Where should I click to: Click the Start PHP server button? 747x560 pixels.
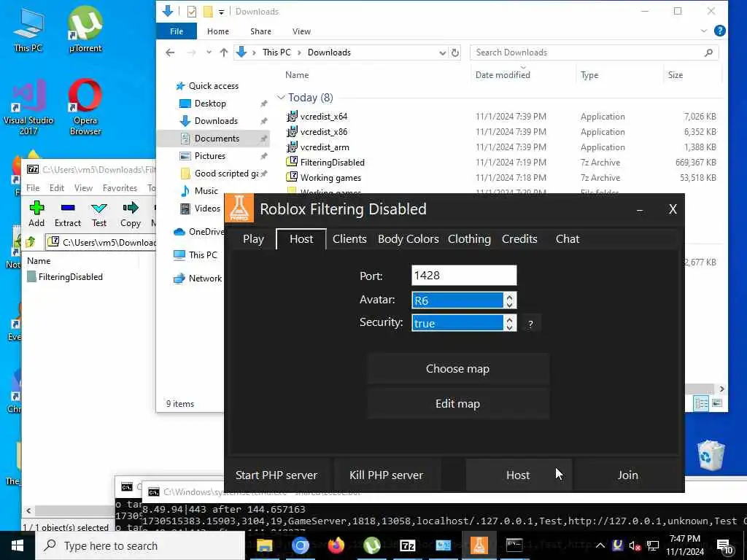point(276,475)
